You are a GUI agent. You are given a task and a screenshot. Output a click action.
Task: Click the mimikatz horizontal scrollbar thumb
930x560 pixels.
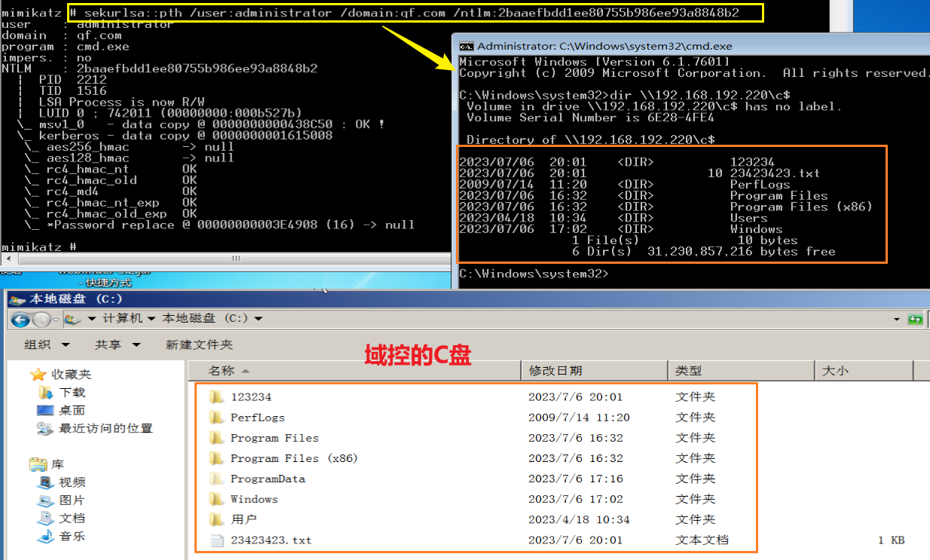[235, 259]
